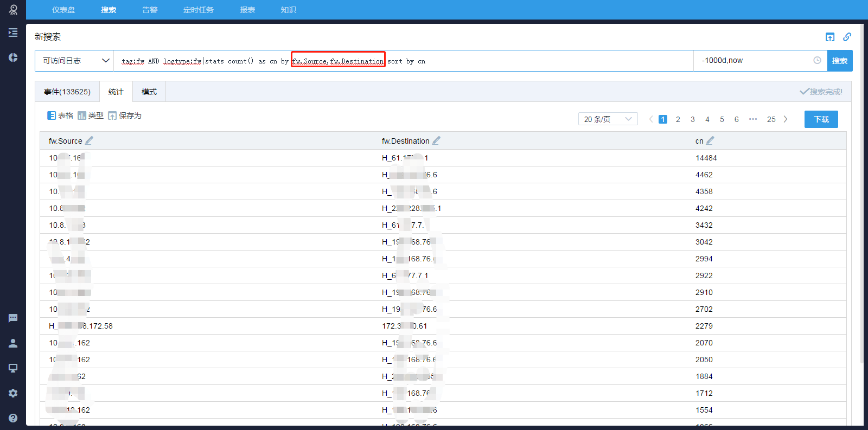This screenshot has width=868, height=430.
Task: Click the time range clock icon
Action: coord(817,61)
